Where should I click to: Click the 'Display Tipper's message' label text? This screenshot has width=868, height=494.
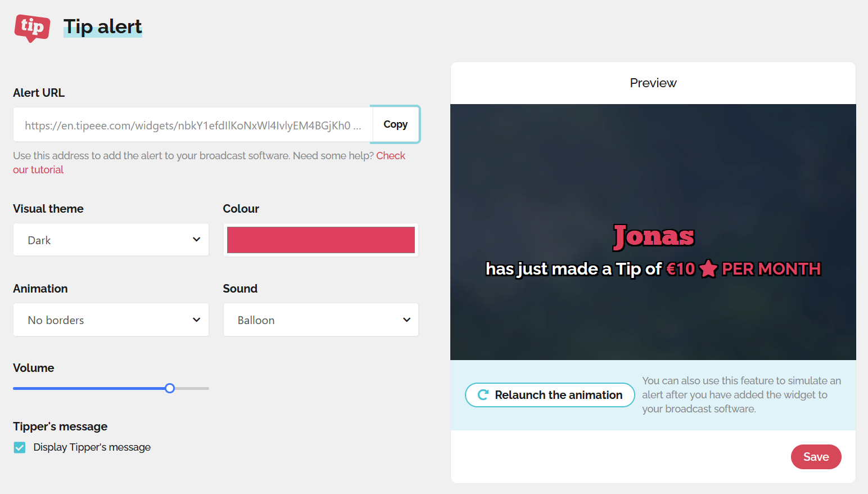click(92, 447)
